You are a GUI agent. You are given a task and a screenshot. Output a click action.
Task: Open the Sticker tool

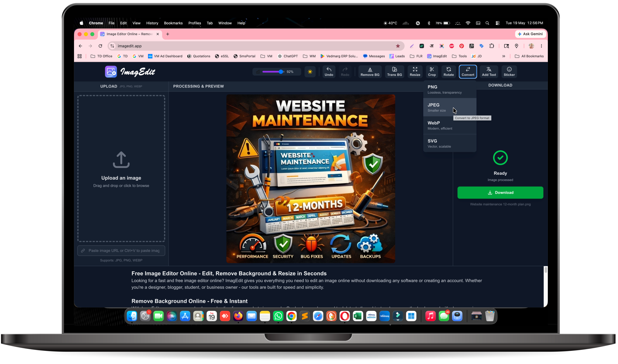tap(509, 71)
